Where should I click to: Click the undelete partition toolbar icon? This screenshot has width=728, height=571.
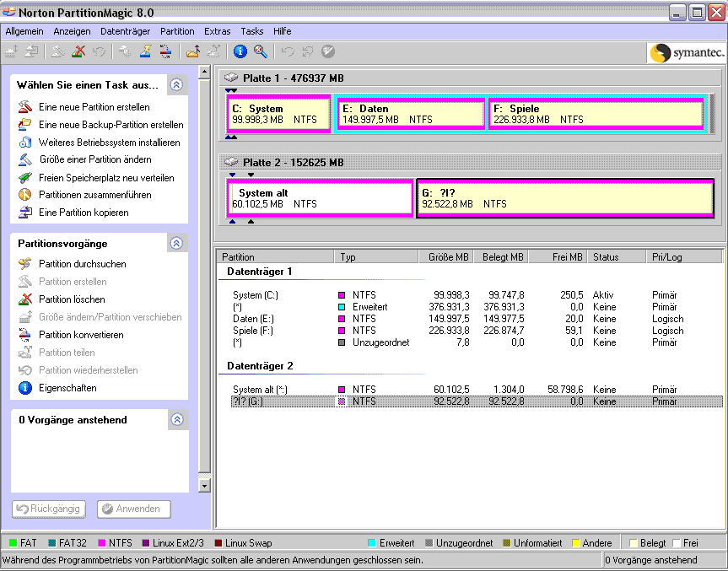99,51
